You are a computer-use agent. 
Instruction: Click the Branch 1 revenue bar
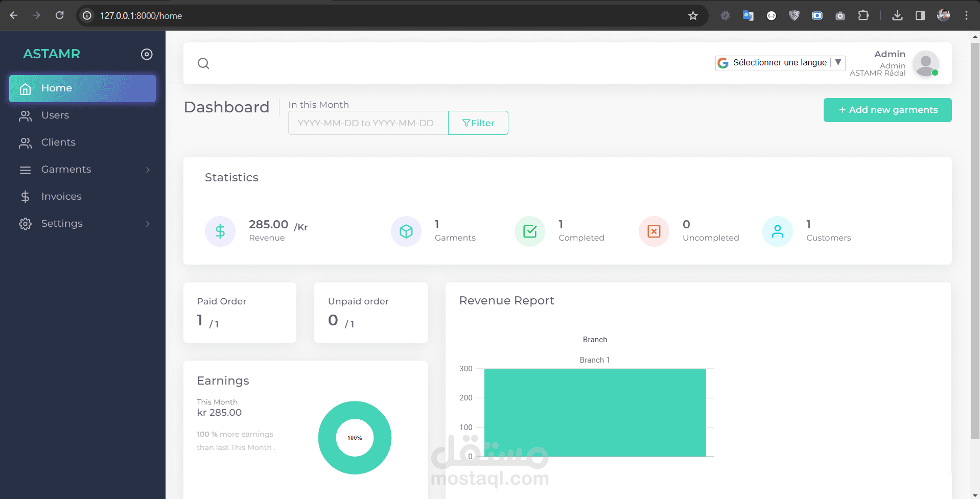coord(595,413)
